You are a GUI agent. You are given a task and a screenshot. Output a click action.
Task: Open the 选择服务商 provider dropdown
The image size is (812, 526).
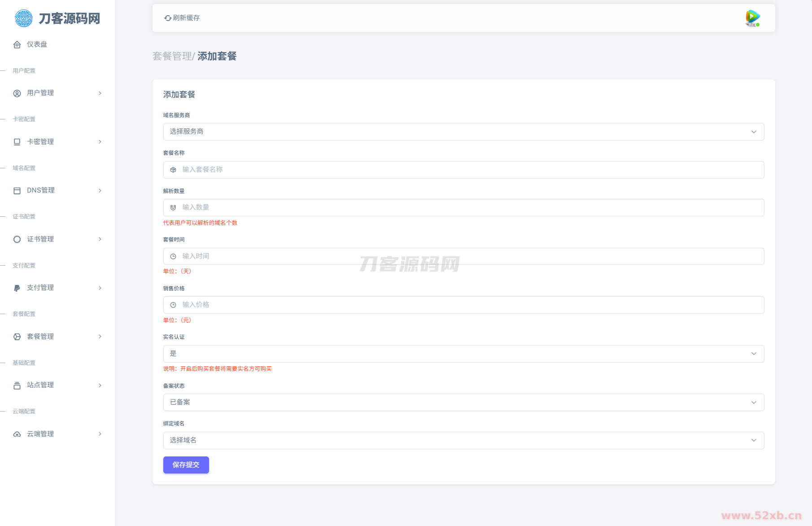tap(463, 132)
